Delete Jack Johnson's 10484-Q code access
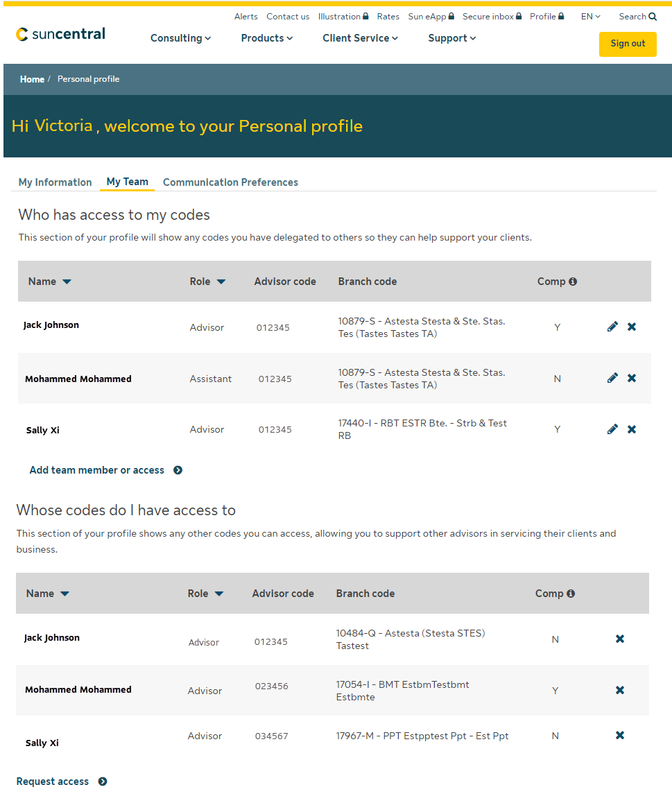 (x=620, y=639)
